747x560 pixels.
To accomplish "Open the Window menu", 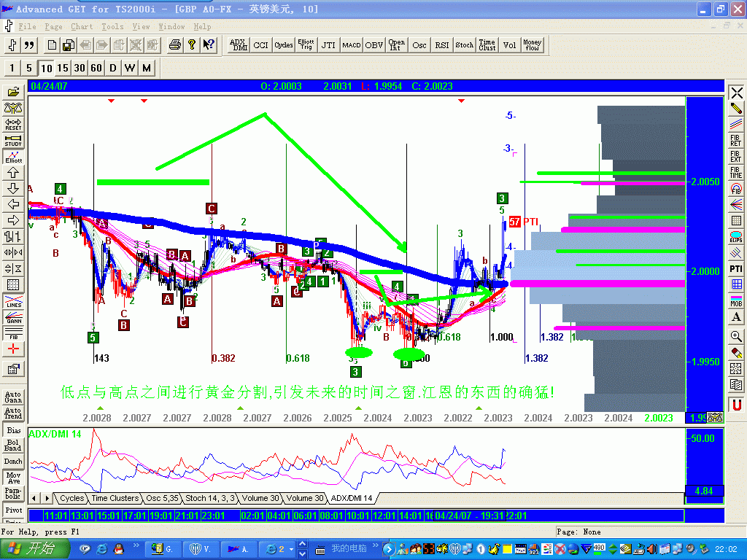I will (171, 27).
